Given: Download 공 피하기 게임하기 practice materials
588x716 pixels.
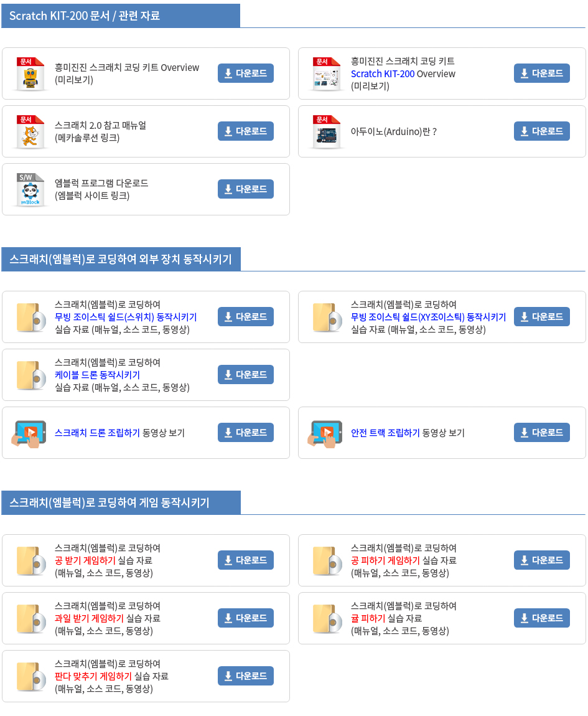Looking at the screenshot, I should point(542,560).
